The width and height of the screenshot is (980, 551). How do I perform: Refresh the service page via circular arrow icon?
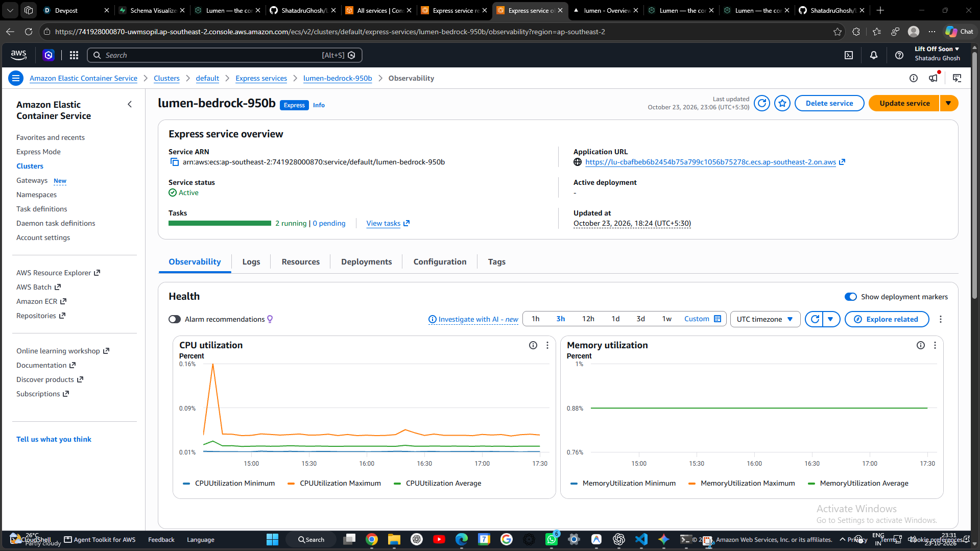click(762, 103)
